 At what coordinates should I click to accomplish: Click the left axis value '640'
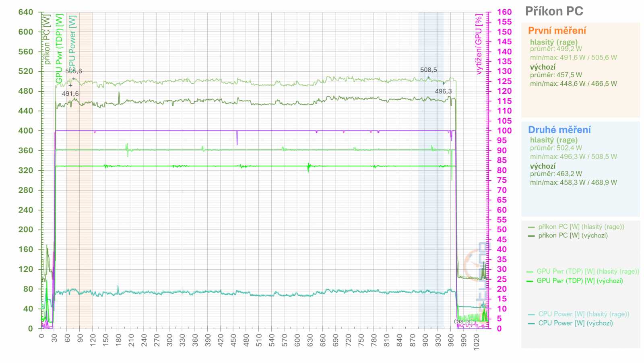tap(26, 12)
